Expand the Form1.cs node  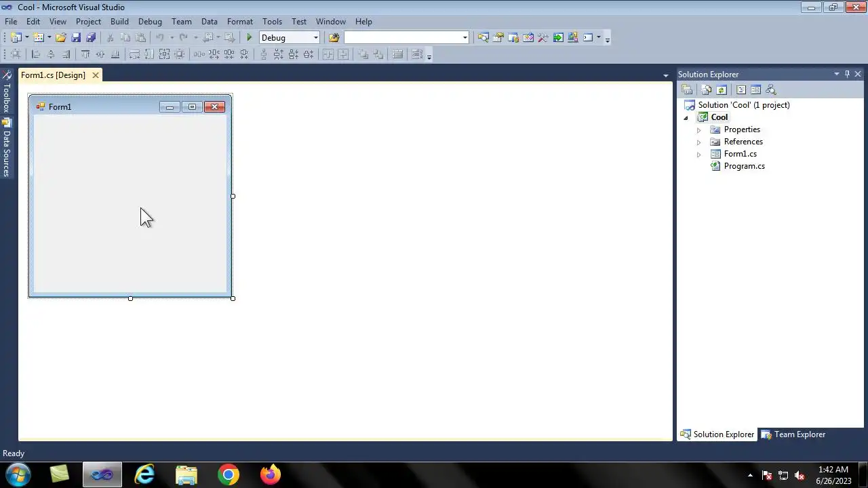pyautogui.click(x=698, y=155)
